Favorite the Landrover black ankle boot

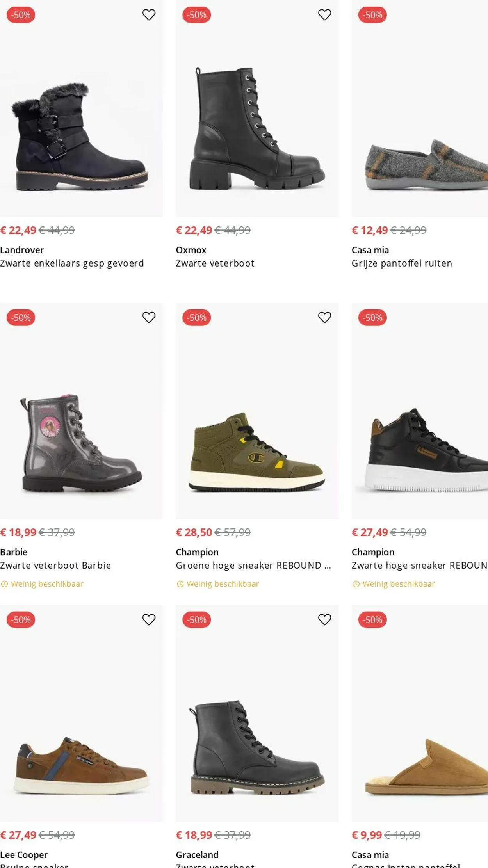149,15
